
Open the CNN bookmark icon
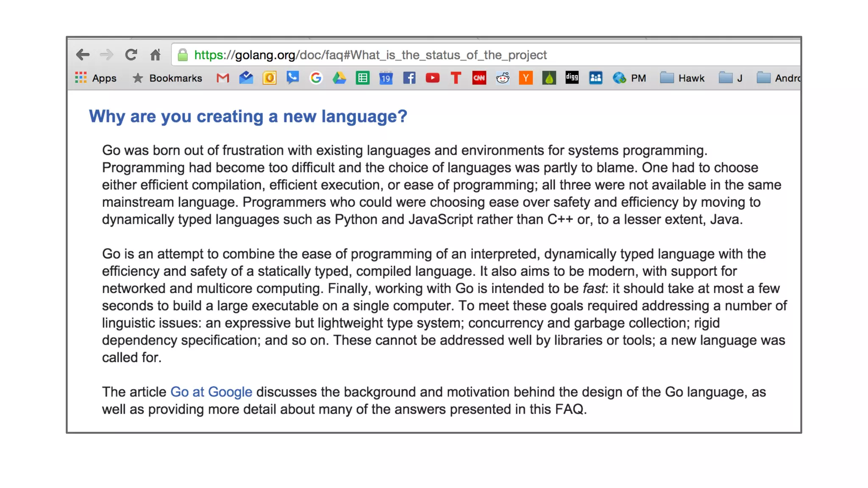479,78
